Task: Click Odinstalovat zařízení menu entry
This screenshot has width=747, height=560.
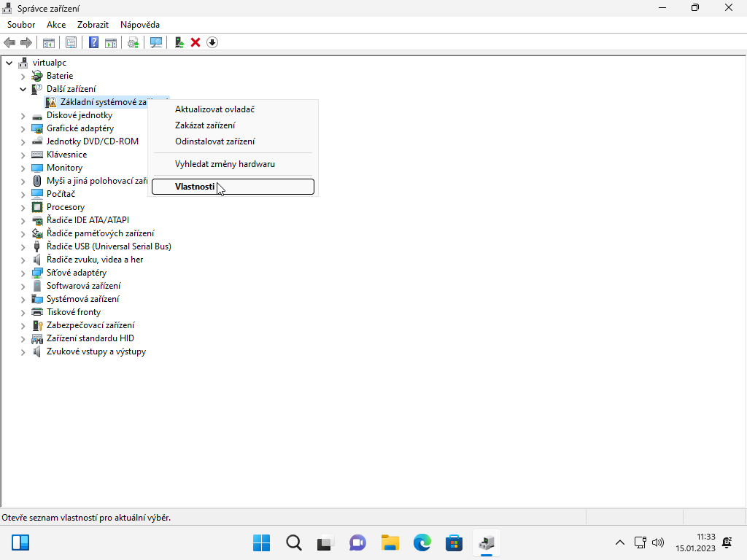Action: pyautogui.click(x=214, y=141)
